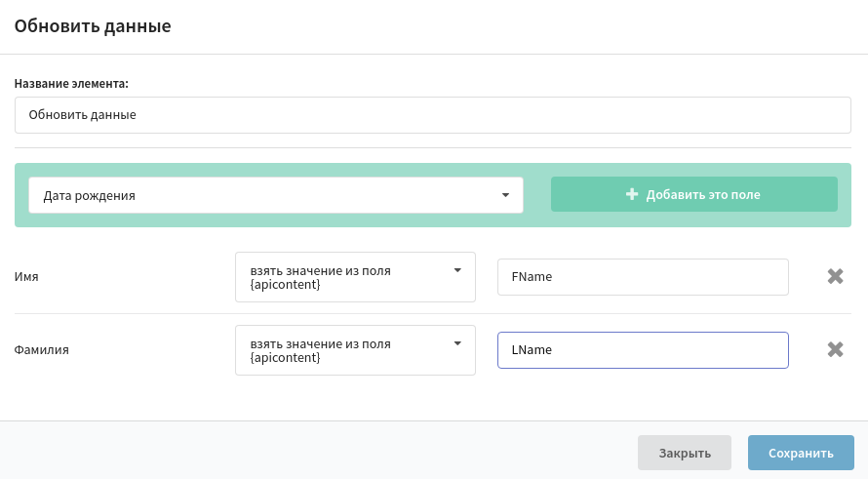Expand the Имя 'взять значение из поля' dropdown
This screenshot has height=479, width=868.
coord(355,277)
